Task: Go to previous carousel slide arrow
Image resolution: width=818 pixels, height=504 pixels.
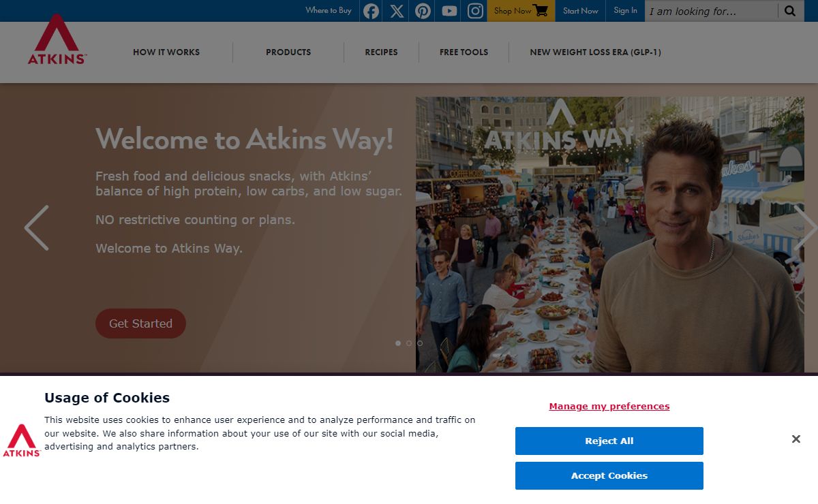Action: pyautogui.click(x=37, y=227)
